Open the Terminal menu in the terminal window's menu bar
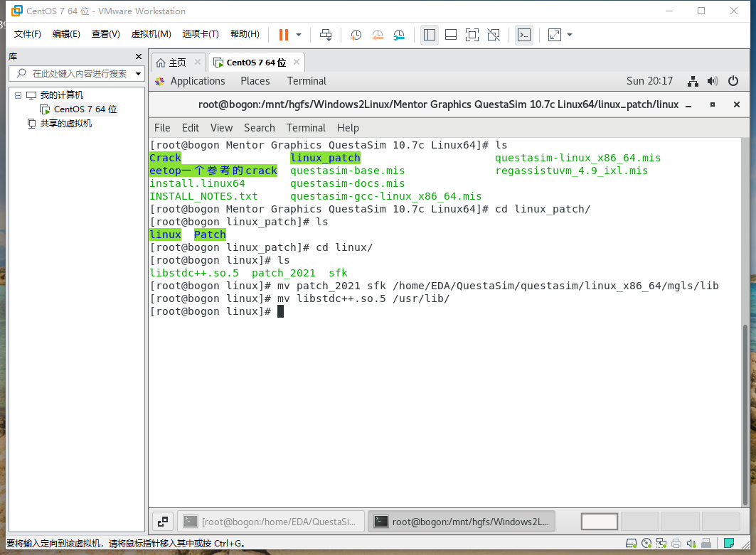Viewport: 756px width, 555px height. pos(306,128)
